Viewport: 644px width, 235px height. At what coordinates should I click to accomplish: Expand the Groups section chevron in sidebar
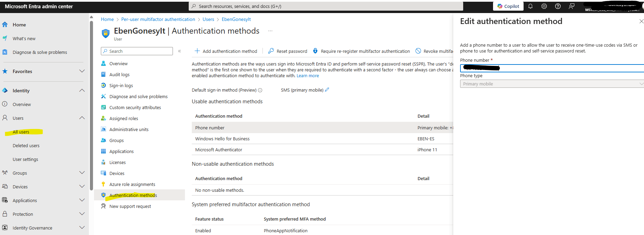click(82, 173)
